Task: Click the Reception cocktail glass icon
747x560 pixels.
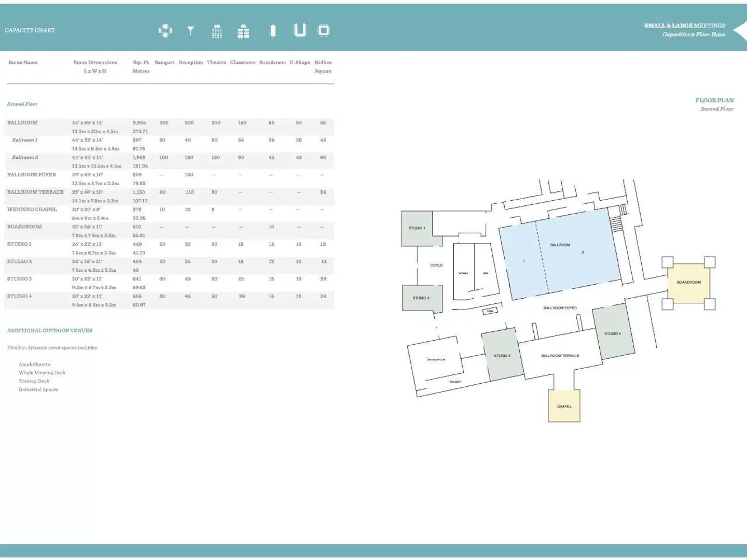Action: pyautogui.click(x=190, y=31)
